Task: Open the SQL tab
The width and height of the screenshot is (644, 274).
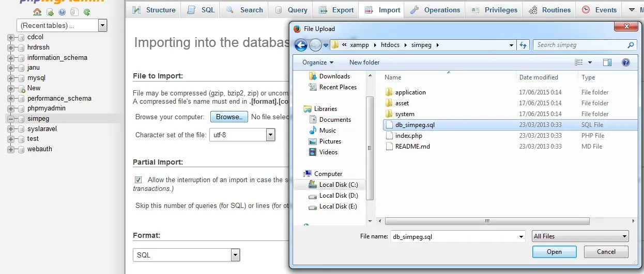Action: coord(201,10)
